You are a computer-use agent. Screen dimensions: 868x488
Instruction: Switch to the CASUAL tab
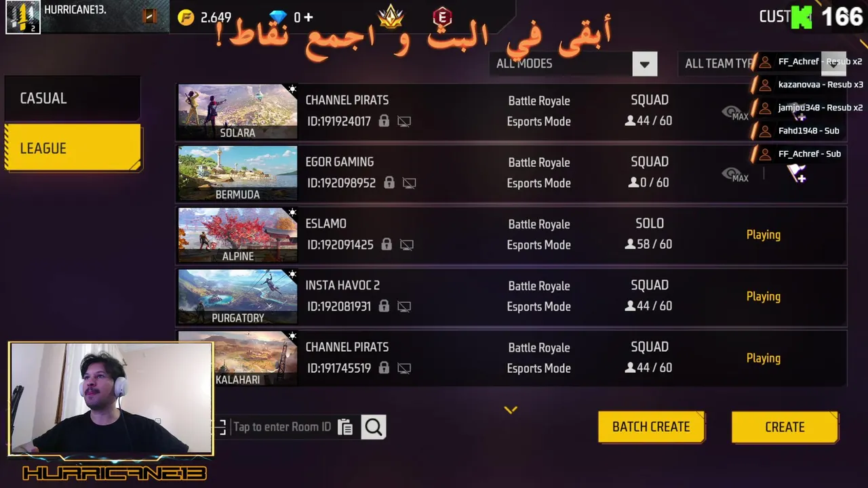pyautogui.click(x=72, y=99)
